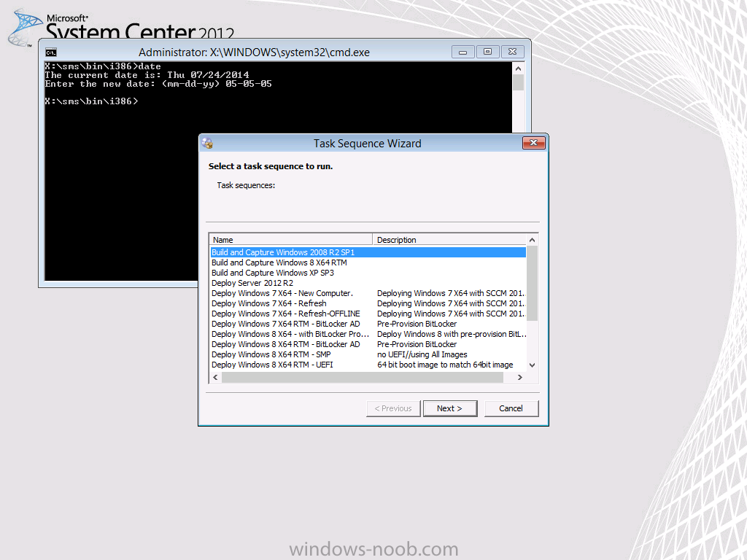Click the cmd window scroll-up arrow
The image size is (747, 560).
(519, 69)
